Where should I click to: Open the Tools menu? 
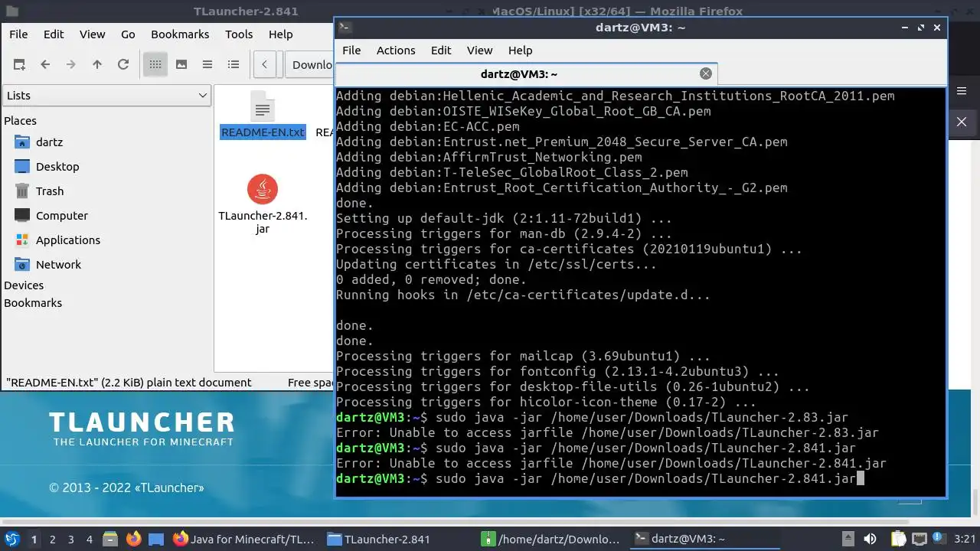[239, 34]
